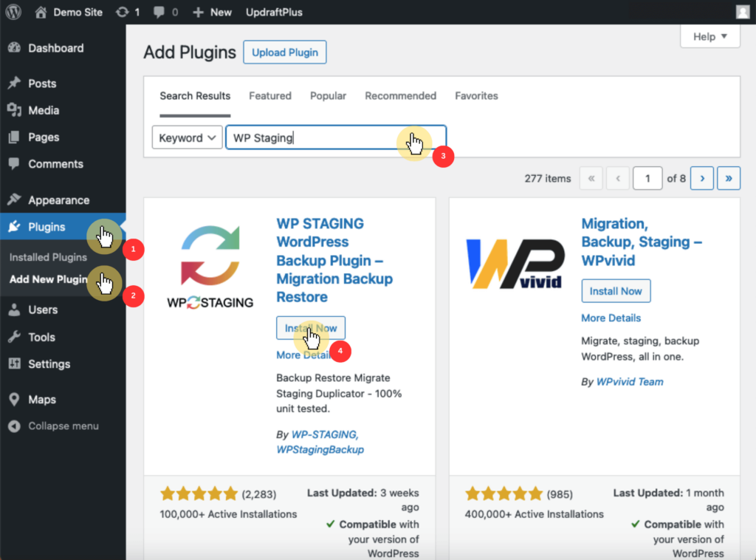
Task: Click the Demo Site name text
Action: pyautogui.click(x=78, y=12)
